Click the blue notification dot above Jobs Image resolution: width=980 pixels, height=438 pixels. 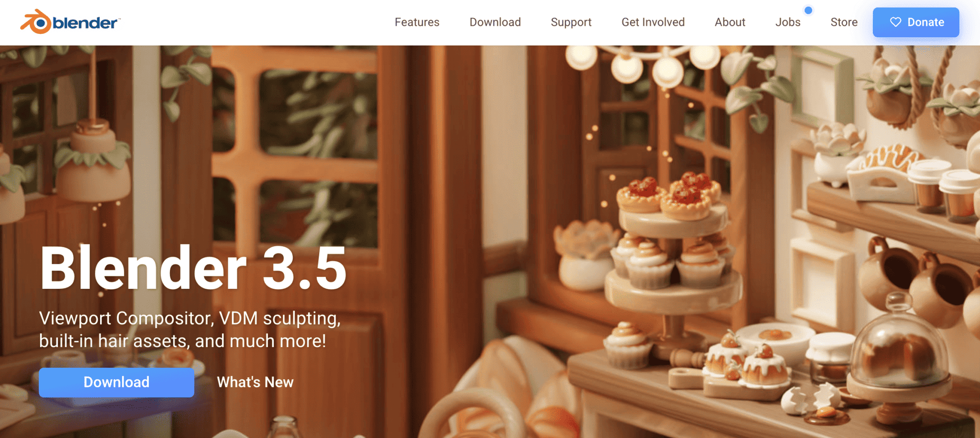pyautogui.click(x=808, y=10)
